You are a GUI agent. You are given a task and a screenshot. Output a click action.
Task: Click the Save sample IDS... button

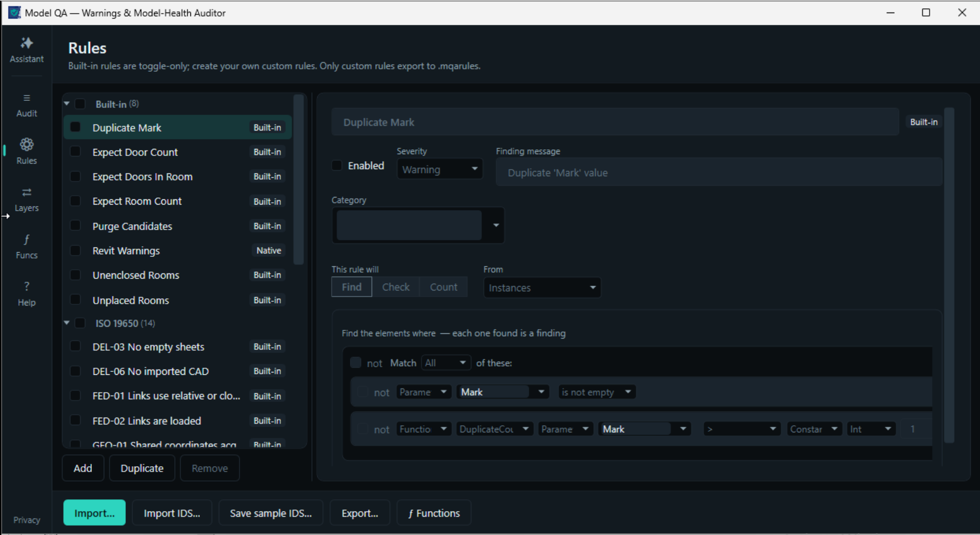point(270,513)
